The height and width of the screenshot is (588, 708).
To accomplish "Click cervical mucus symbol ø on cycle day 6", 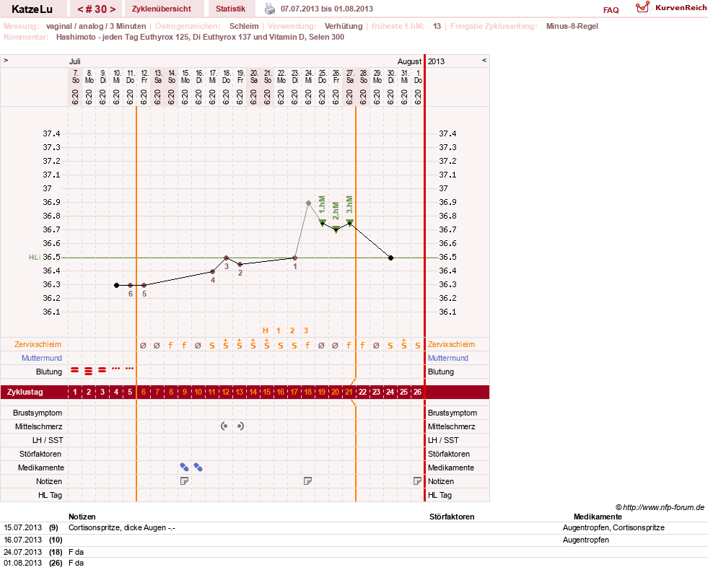I will point(143,346).
